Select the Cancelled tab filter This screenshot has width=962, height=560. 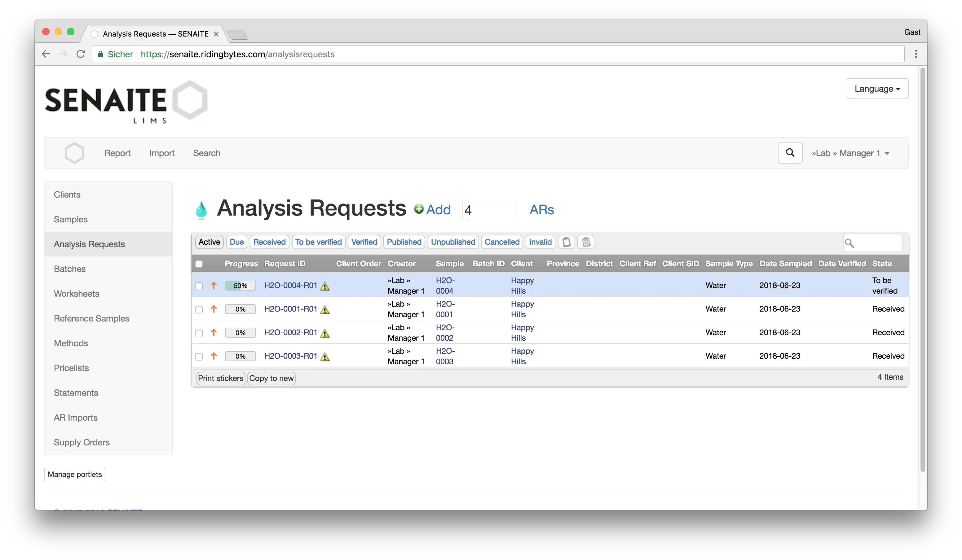click(x=502, y=241)
